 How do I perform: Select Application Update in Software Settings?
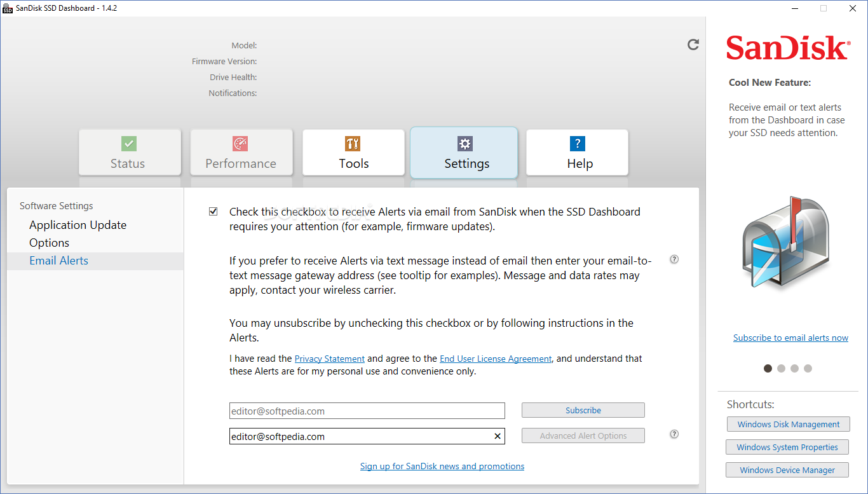tap(78, 225)
